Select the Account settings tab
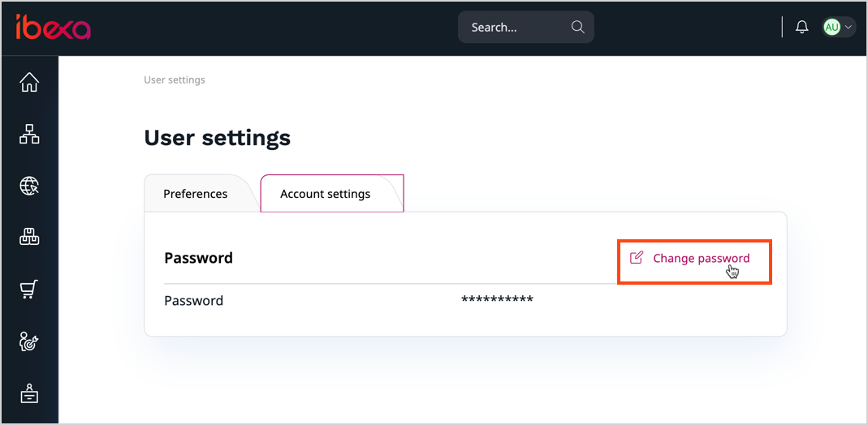The height and width of the screenshot is (425, 868). (326, 194)
